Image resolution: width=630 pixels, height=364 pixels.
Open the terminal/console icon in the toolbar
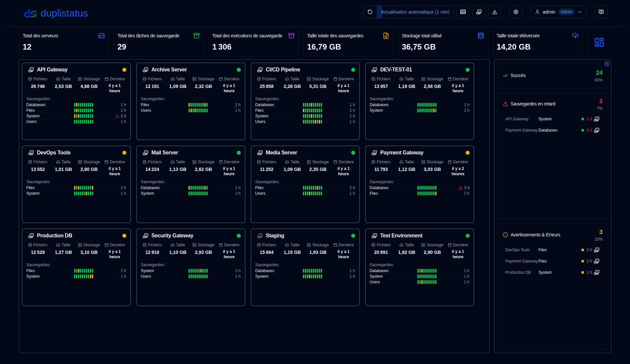pos(463,12)
